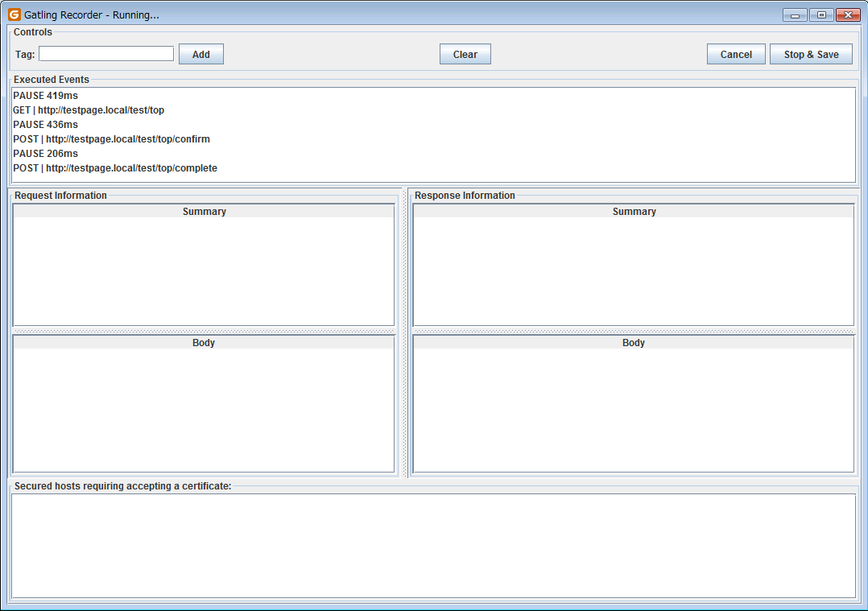Click the Request Information Body header

point(204,343)
